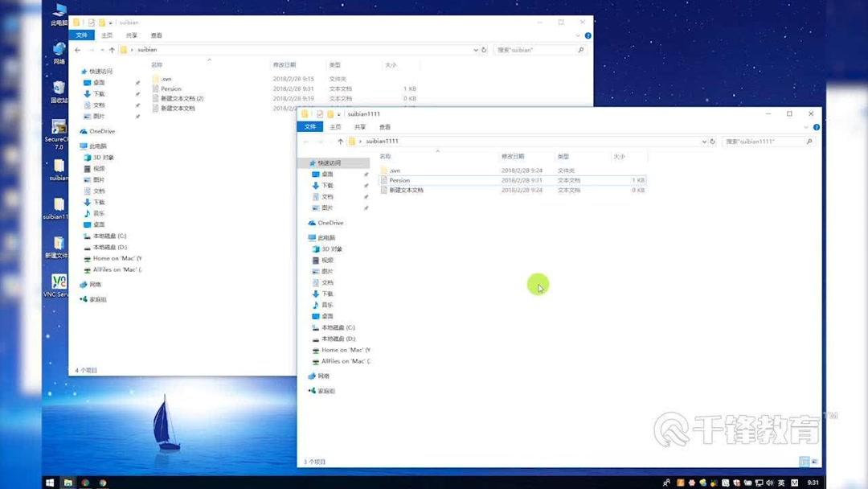
Task: Click the volume icon in the system tray
Action: click(768, 483)
